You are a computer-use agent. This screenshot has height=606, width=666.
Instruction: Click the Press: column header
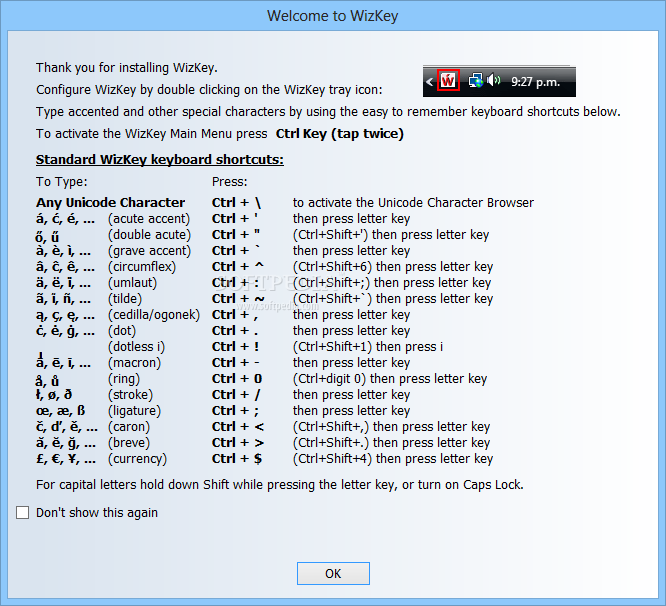(x=230, y=182)
